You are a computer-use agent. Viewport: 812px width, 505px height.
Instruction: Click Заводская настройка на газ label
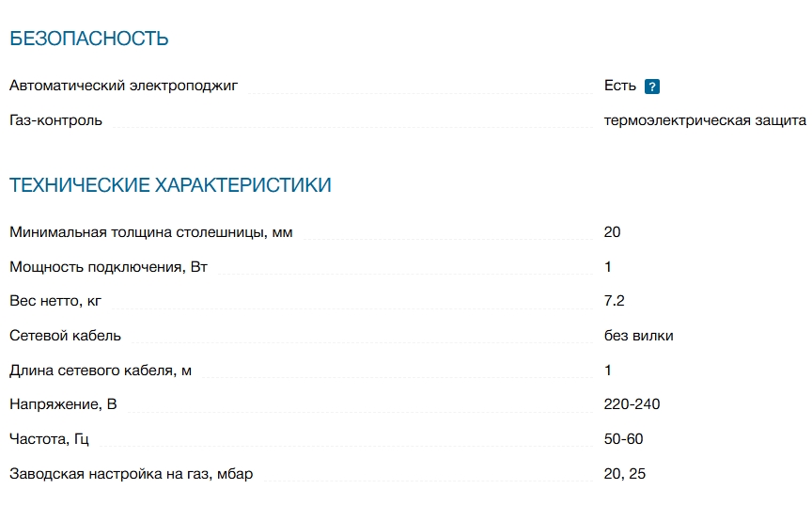[x=132, y=473]
